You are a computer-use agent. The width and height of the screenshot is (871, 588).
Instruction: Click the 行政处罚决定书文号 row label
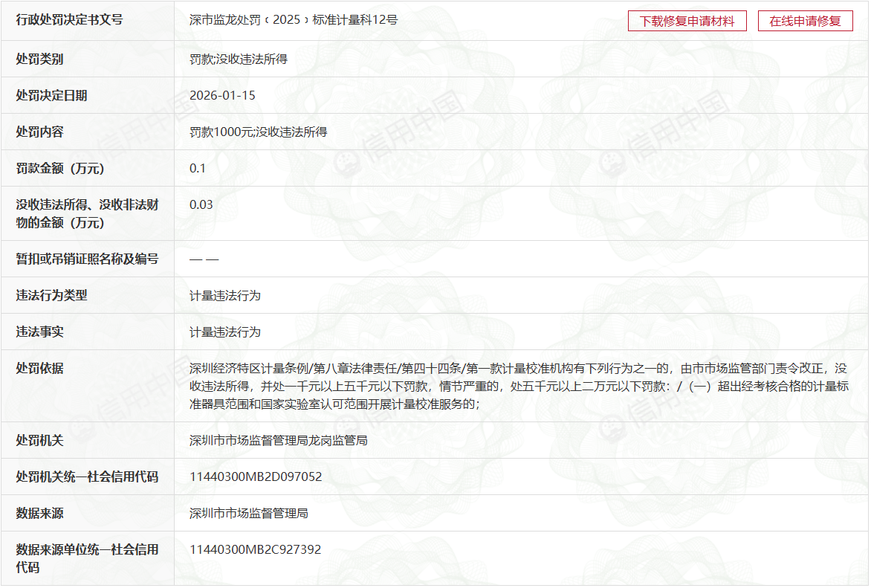[69, 20]
